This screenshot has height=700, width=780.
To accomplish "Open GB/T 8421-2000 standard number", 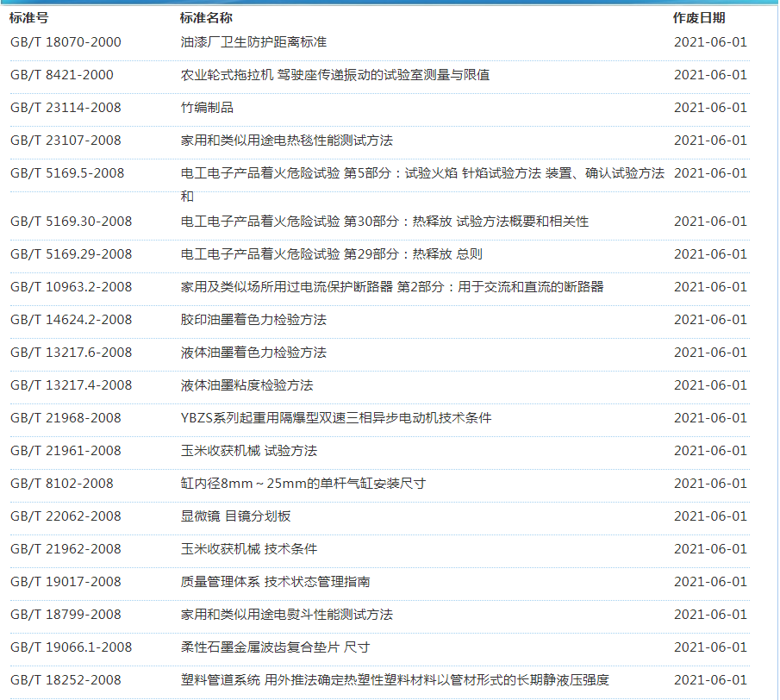I will [61, 75].
